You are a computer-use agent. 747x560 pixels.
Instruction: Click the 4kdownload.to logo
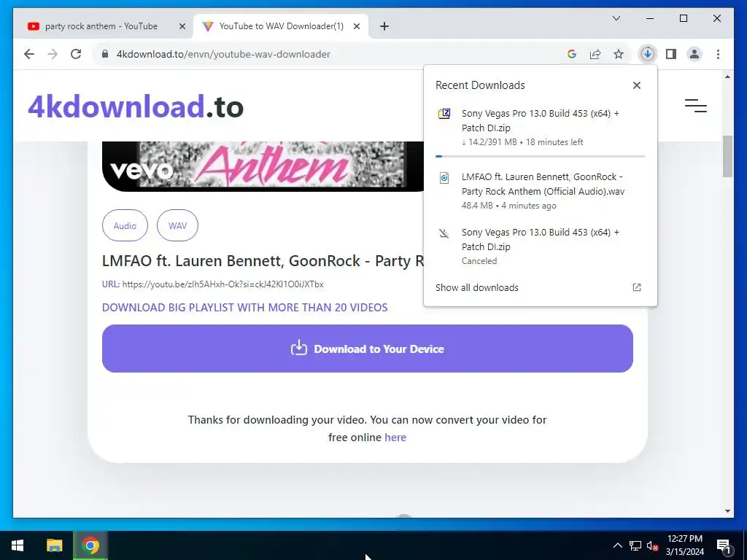click(x=136, y=106)
